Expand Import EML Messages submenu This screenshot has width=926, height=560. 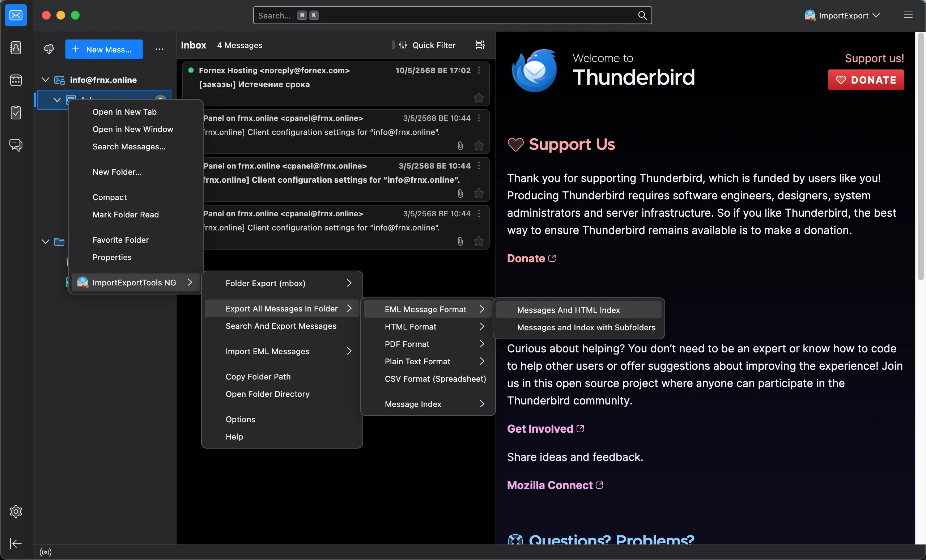point(282,351)
